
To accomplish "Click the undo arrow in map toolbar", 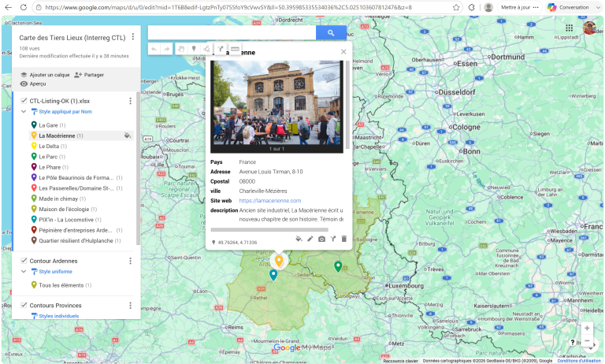I will point(154,49).
